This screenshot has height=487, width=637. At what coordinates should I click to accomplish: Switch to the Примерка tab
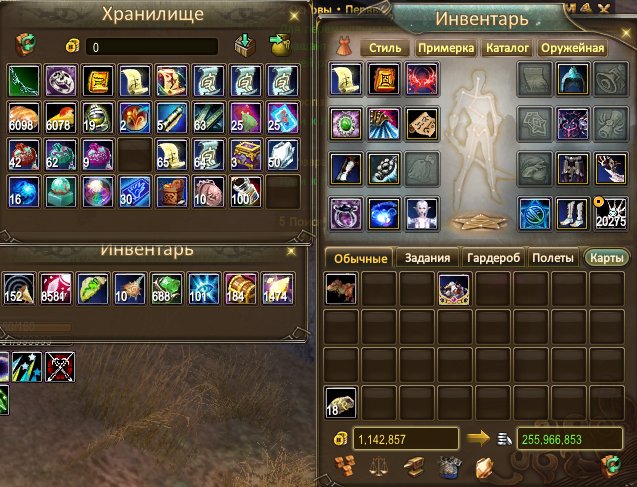(x=446, y=48)
